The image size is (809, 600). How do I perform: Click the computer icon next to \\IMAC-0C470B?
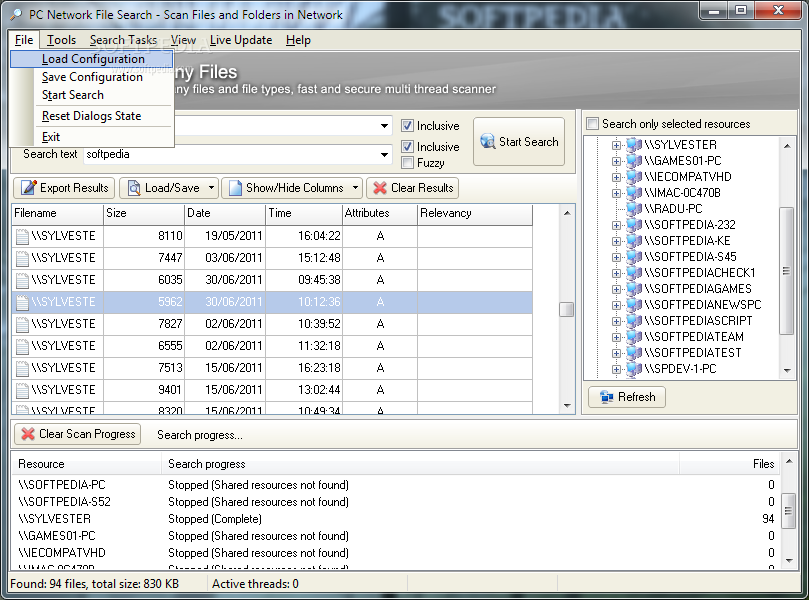(x=634, y=193)
